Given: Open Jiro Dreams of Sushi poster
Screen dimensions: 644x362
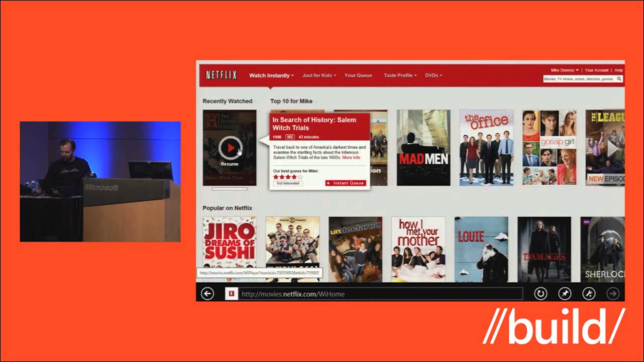Looking at the screenshot, I should pyautogui.click(x=229, y=249).
